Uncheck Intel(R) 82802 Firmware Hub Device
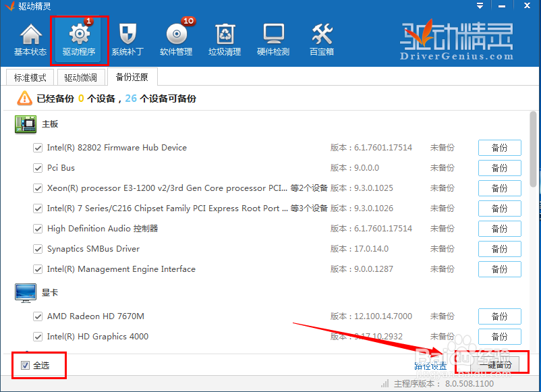541x392 pixels. pyautogui.click(x=38, y=148)
